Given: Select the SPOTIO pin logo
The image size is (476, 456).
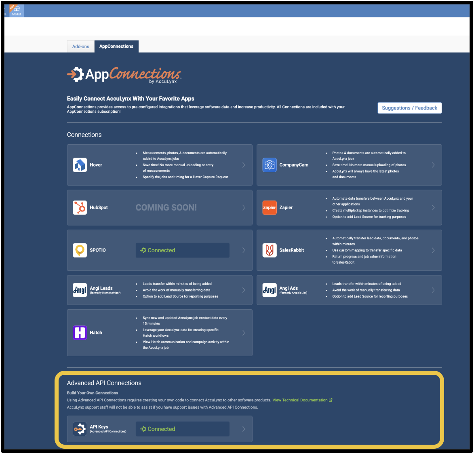Looking at the screenshot, I should [80, 251].
